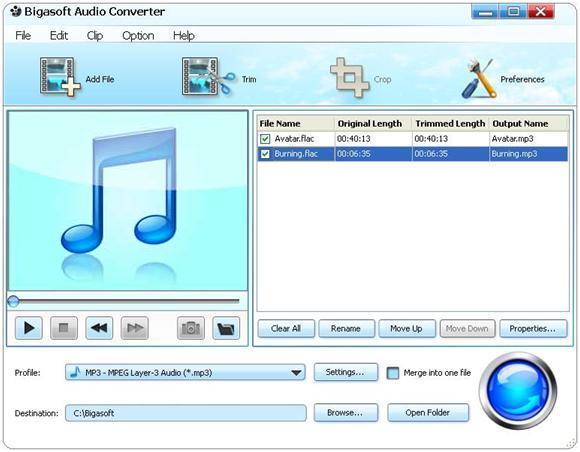Screen dimensions: 580x452
Task: Click the playback seek slider handle
Action: tap(13, 301)
